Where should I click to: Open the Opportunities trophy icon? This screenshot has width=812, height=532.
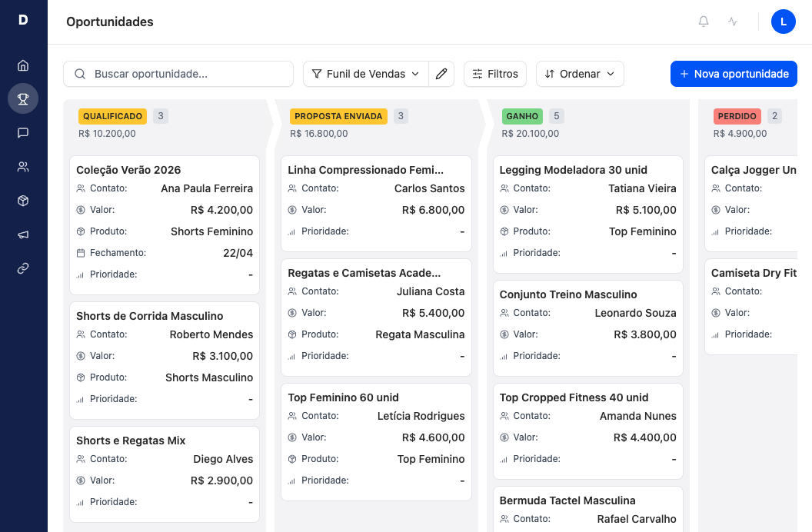tap(23, 99)
